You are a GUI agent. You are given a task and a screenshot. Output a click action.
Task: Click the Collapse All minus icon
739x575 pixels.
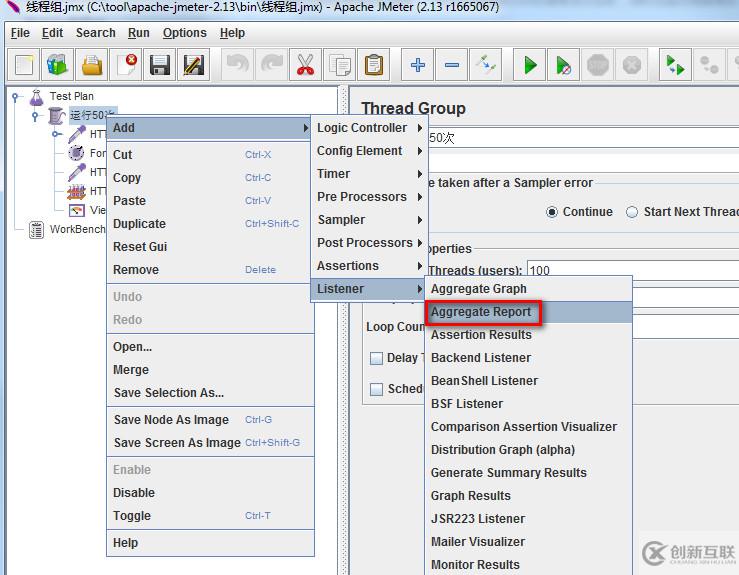[452, 65]
